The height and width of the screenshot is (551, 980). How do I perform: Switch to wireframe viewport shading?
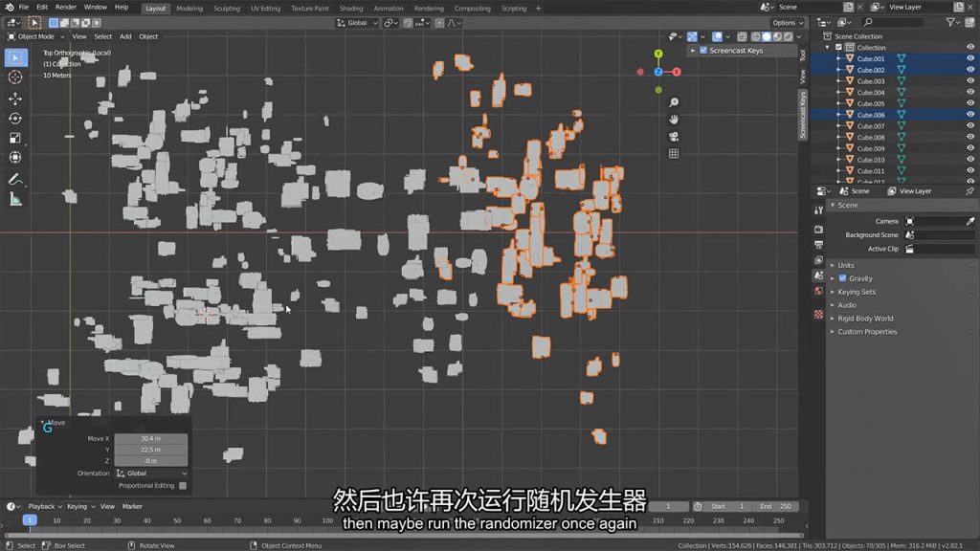pos(756,37)
